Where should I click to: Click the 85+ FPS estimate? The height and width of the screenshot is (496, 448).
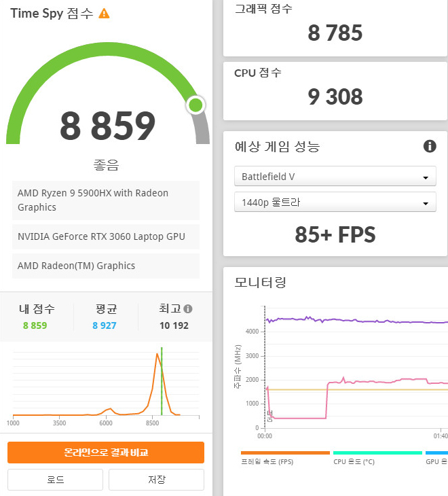pos(335,234)
